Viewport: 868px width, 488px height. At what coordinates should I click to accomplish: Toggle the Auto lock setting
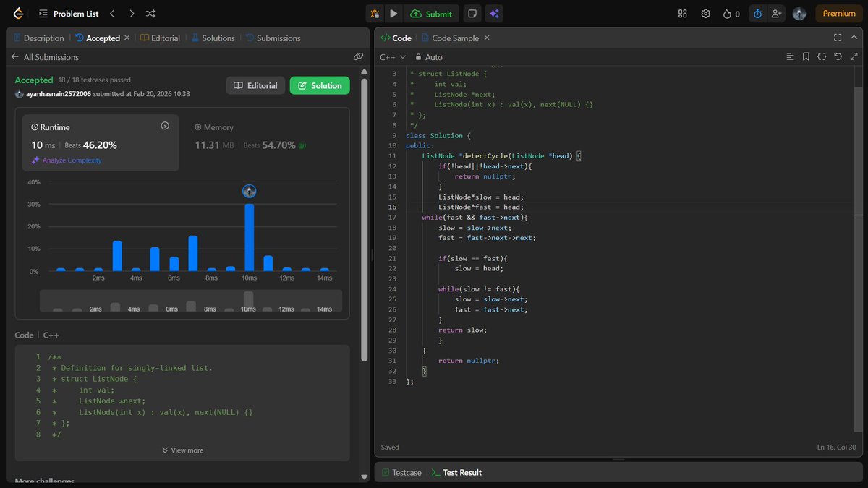click(429, 57)
